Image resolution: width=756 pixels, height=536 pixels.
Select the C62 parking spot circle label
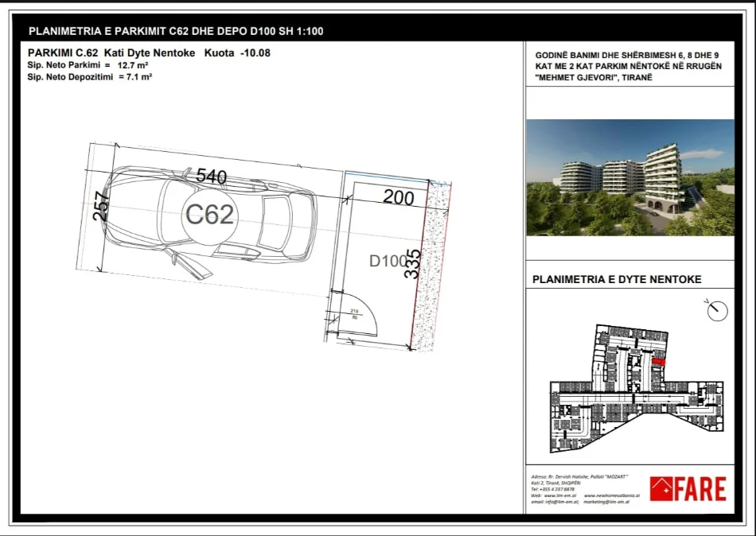click(x=208, y=214)
